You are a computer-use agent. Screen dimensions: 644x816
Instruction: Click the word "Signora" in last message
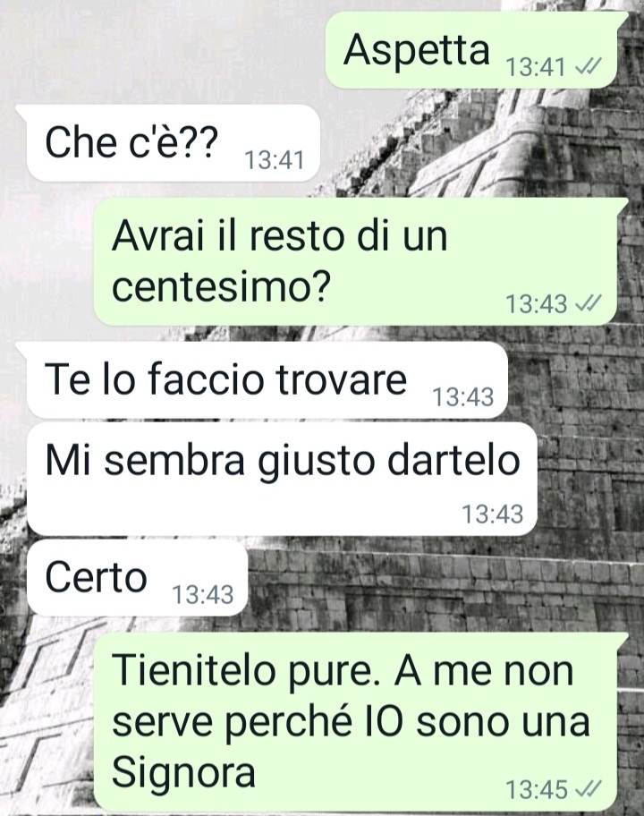(x=183, y=773)
